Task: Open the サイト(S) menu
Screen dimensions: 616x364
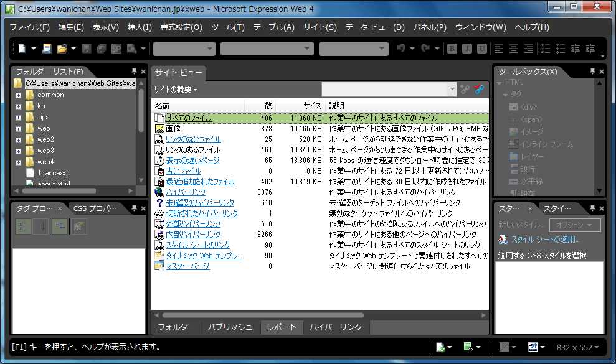Action: coord(320,27)
